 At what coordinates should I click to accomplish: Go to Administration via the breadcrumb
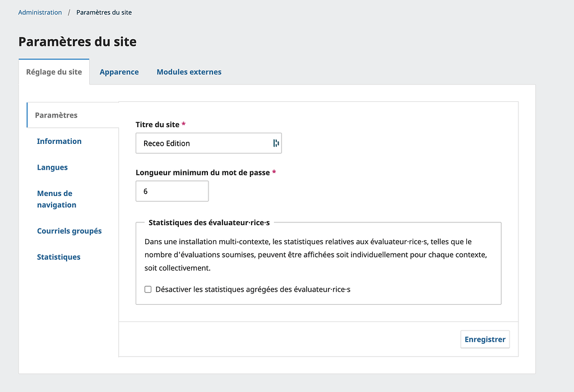40,12
